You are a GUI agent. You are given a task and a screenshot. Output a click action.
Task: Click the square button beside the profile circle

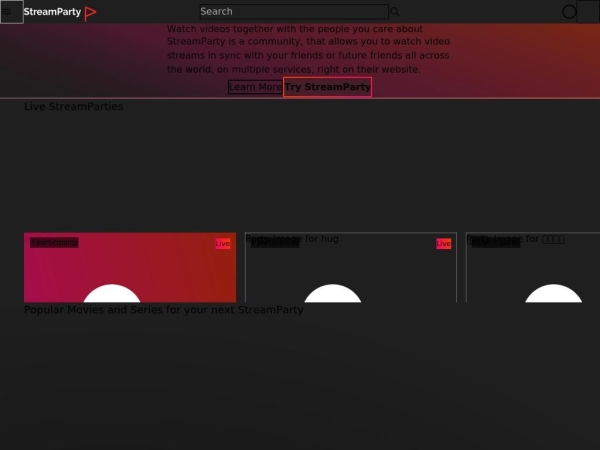click(x=588, y=12)
